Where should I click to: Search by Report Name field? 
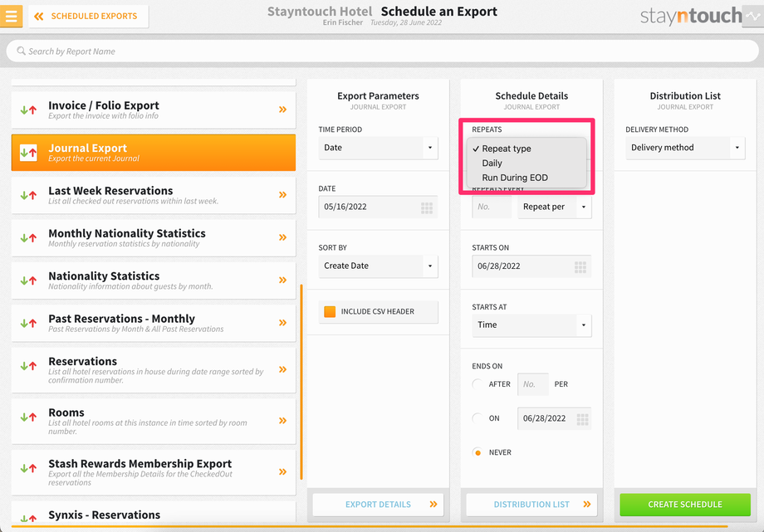[382, 51]
